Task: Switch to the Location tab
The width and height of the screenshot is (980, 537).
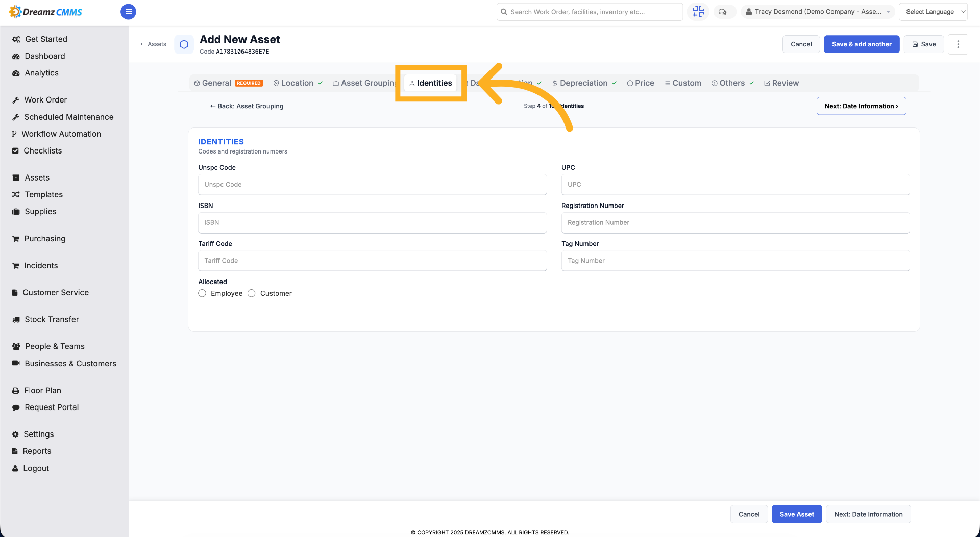Action: click(298, 83)
